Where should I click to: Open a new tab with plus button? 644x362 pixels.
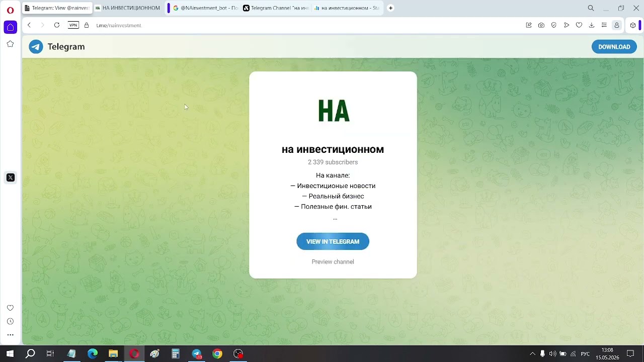point(390,8)
